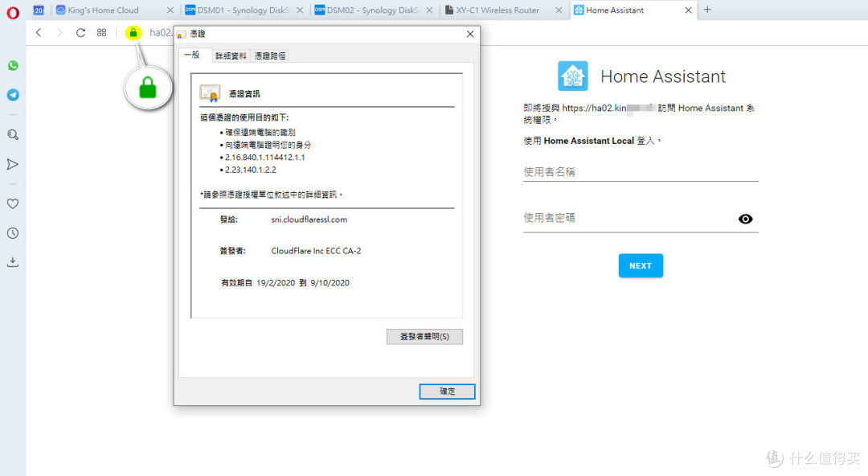868x476 pixels.
Task: Go back with the browser back arrow
Action: tap(39, 33)
